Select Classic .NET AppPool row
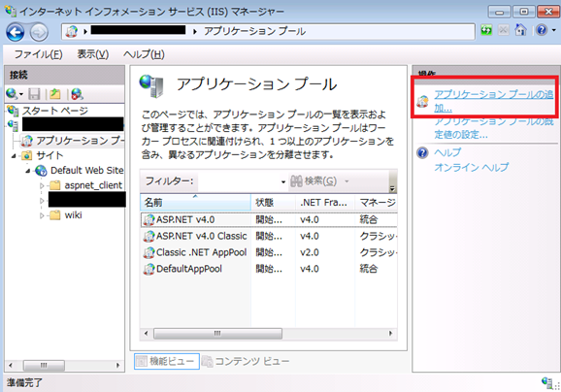 (269, 252)
